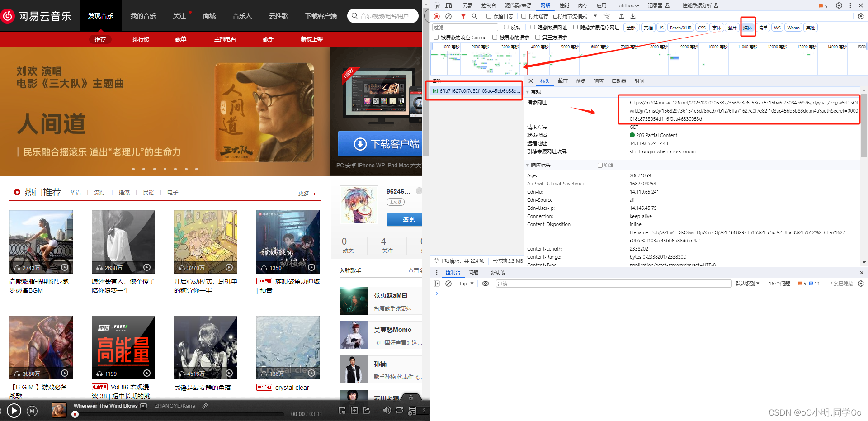Switch to the 源代码/来源 DevTools tab

pyautogui.click(x=518, y=5)
